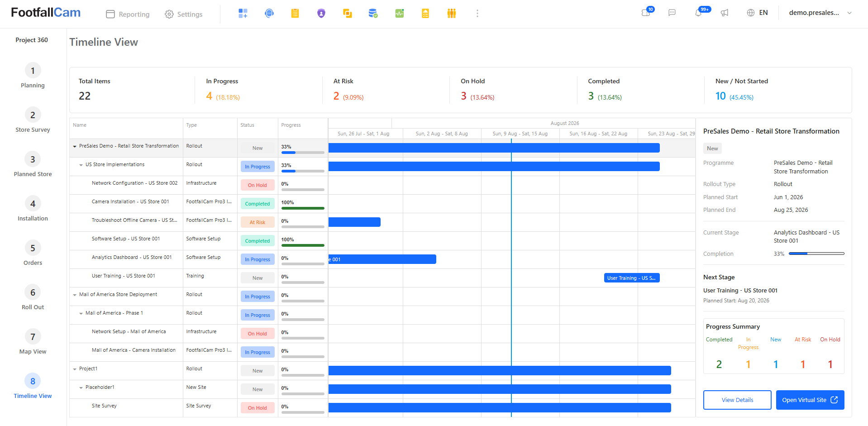Change language using the EN globe selector
The width and height of the screenshot is (868, 426).
(757, 13)
